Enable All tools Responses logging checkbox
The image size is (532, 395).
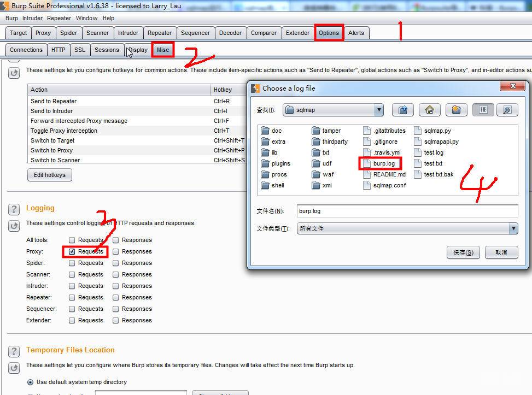116,240
